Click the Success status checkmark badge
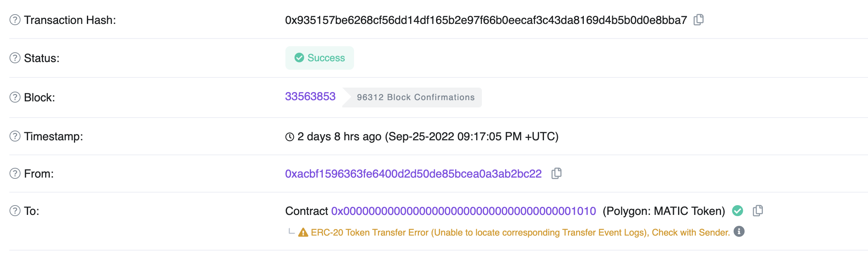Viewport: 868px width, 253px height. 299,58
